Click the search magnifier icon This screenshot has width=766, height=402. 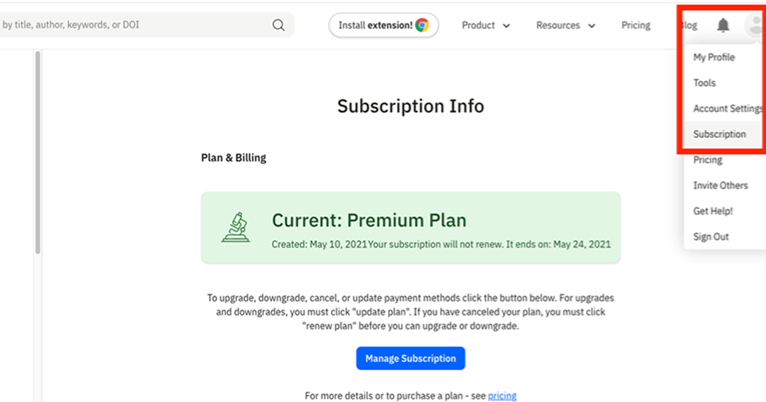[x=278, y=25]
